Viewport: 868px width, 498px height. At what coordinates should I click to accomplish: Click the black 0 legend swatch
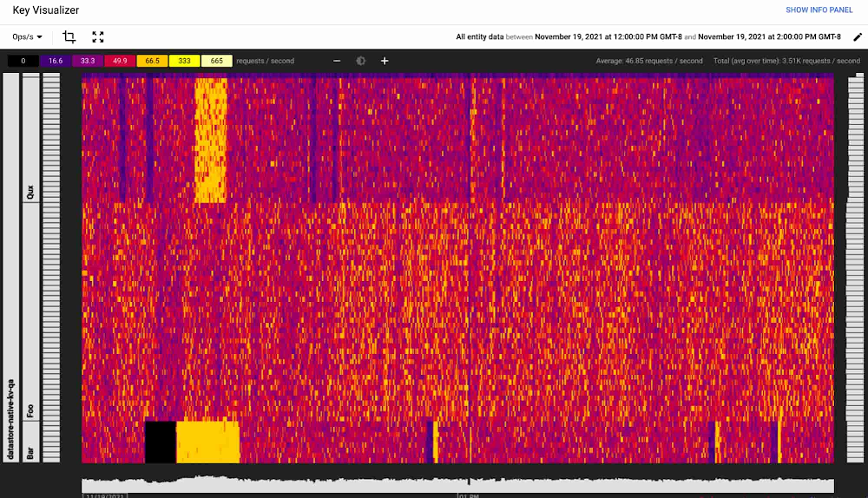click(23, 61)
